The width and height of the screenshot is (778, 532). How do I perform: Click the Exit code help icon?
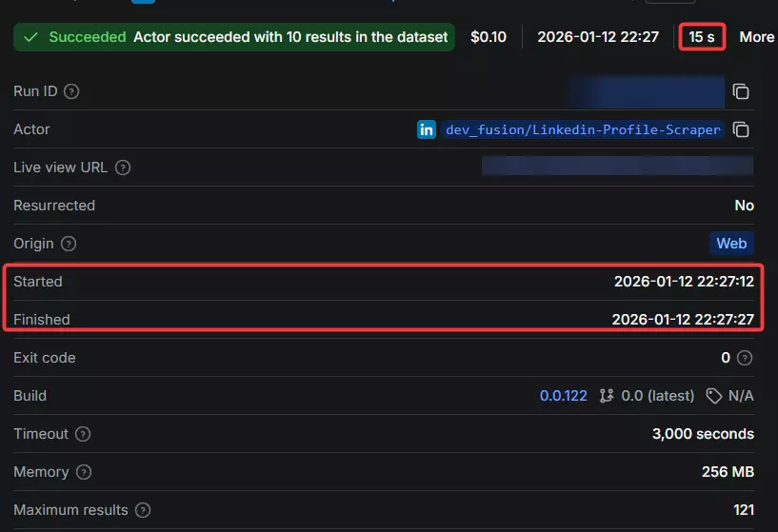point(745,358)
